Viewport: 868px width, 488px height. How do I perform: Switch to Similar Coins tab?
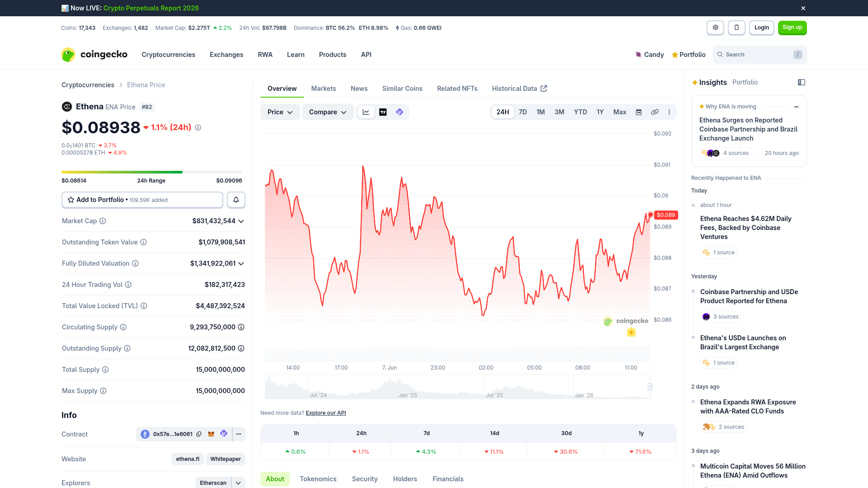click(402, 89)
